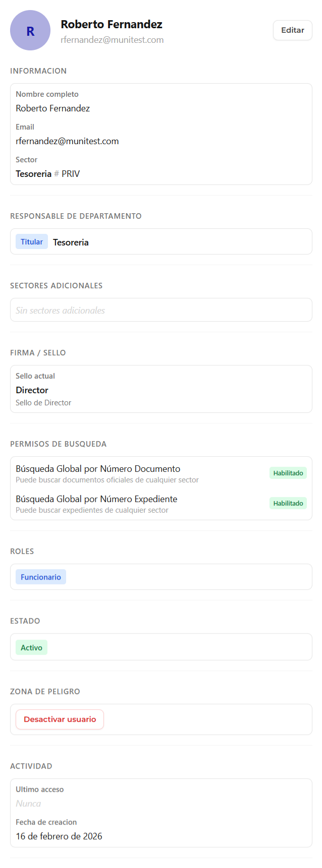Click the R avatar circle
Viewport: 322px width, 868px height.
30,30
